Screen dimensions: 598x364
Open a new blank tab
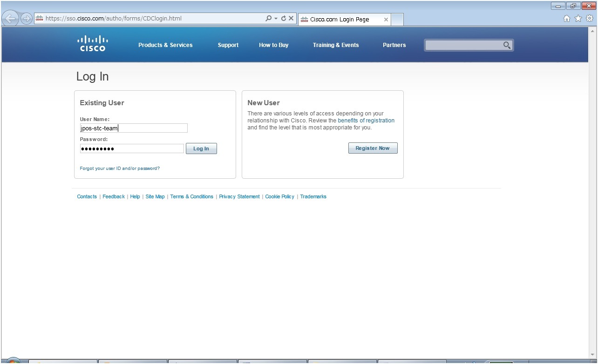click(x=397, y=20)
